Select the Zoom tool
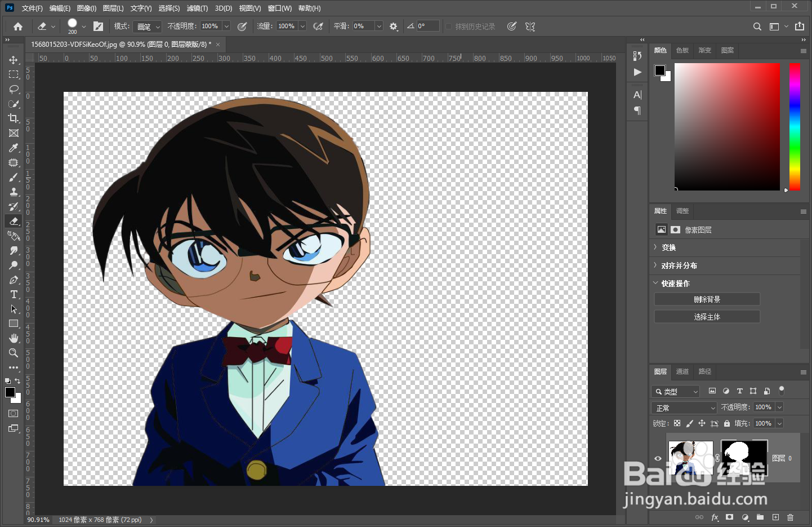The height and width of the screenshot is (527, 812). [14, 353]
